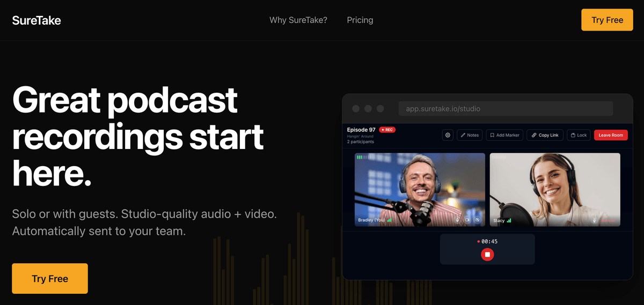Viewport: 644px width, 305px height.
Task: Click the SureTake logo
Action: [36, 20]
